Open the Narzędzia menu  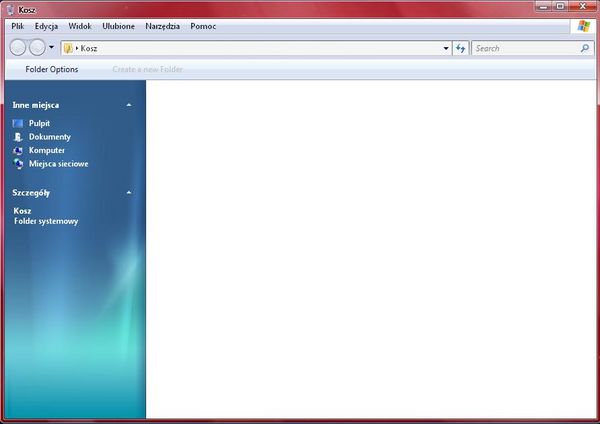[162, 25]
